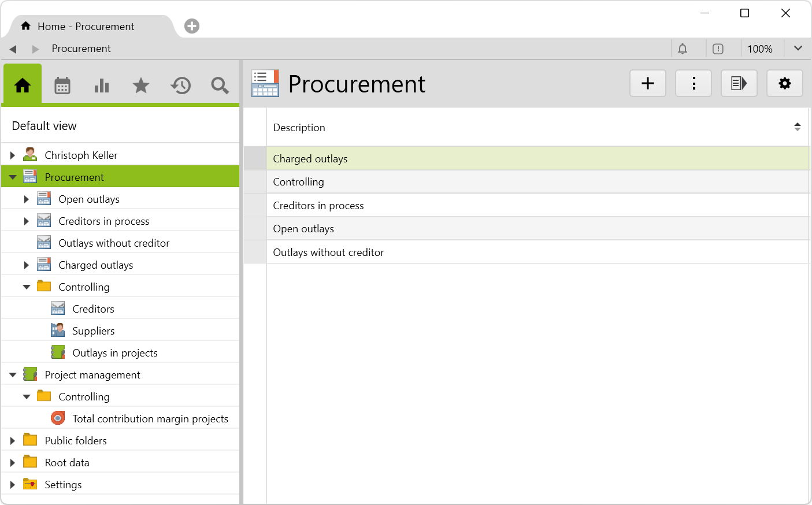Select the Home - Procurement tab

(86, 27)
